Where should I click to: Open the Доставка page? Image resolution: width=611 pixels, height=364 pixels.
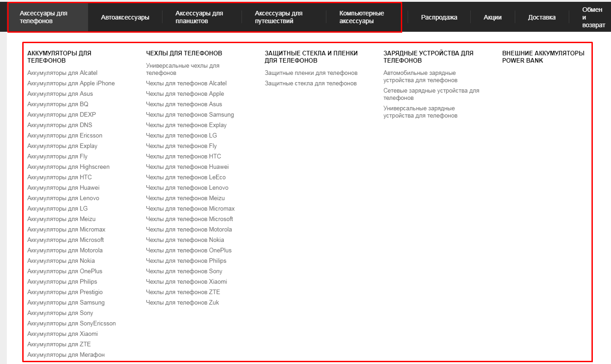point(542,17)
